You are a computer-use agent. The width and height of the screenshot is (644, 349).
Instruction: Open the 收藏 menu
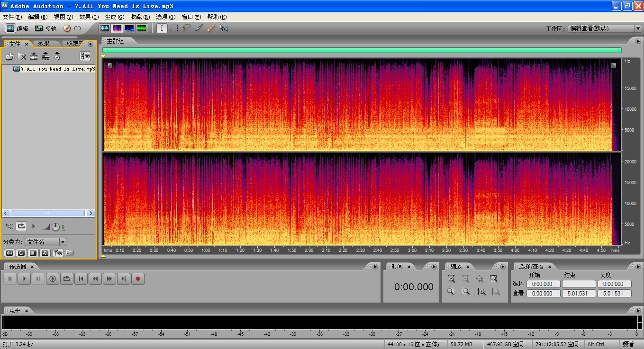[x=140, y=17]
